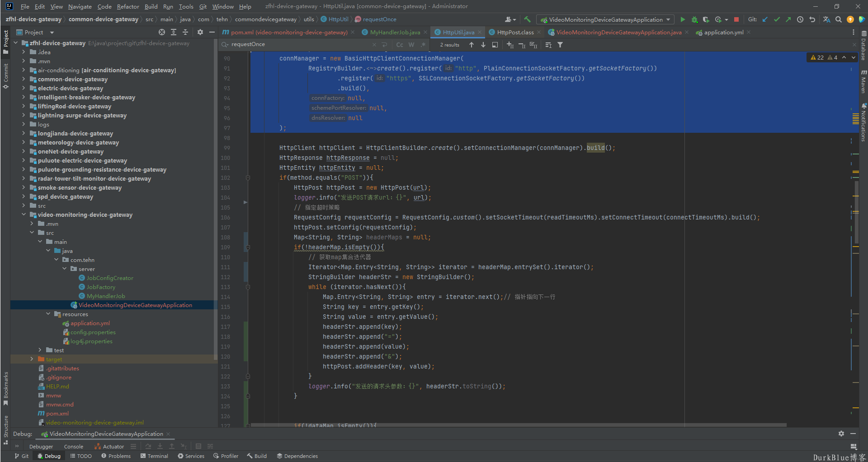Open Search Everywhere with the magnifier icon
This screenshot has height=462, width=868.
[839, 19]
